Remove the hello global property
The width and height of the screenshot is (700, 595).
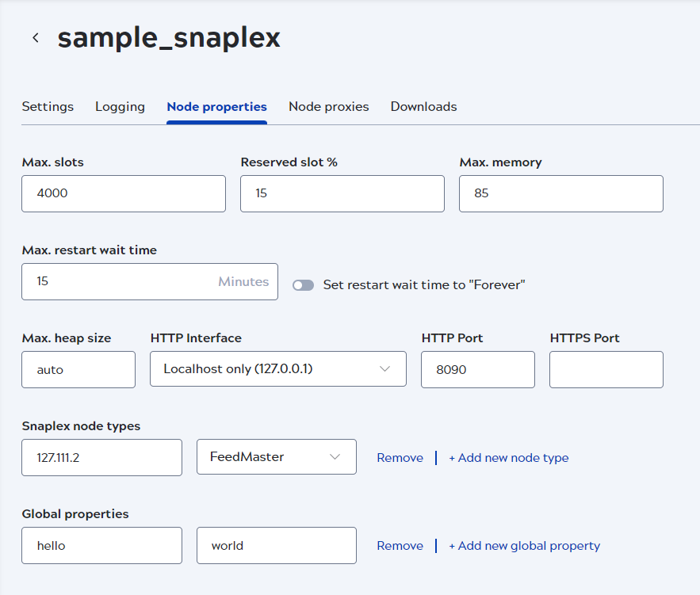[400, 546]
